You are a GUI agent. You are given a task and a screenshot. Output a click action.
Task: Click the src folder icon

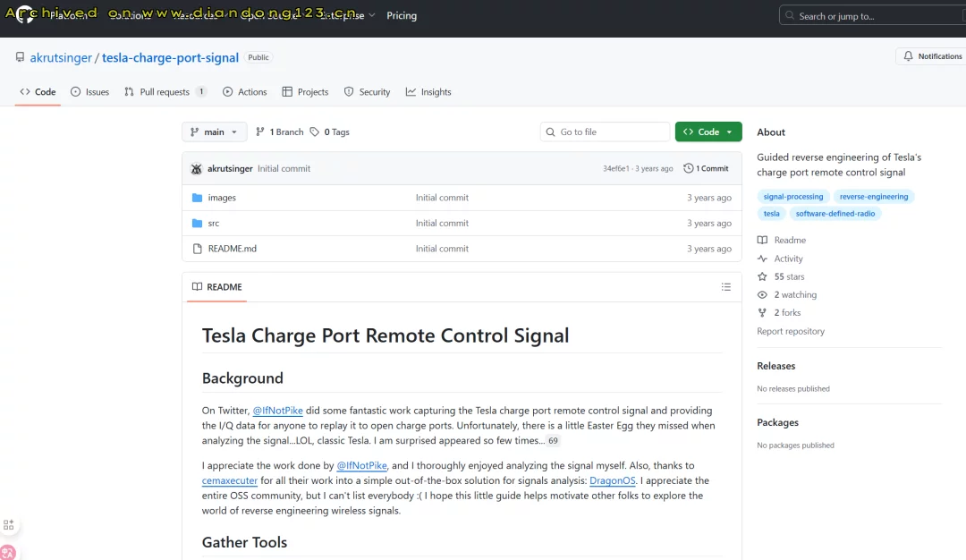coord(198,224)
